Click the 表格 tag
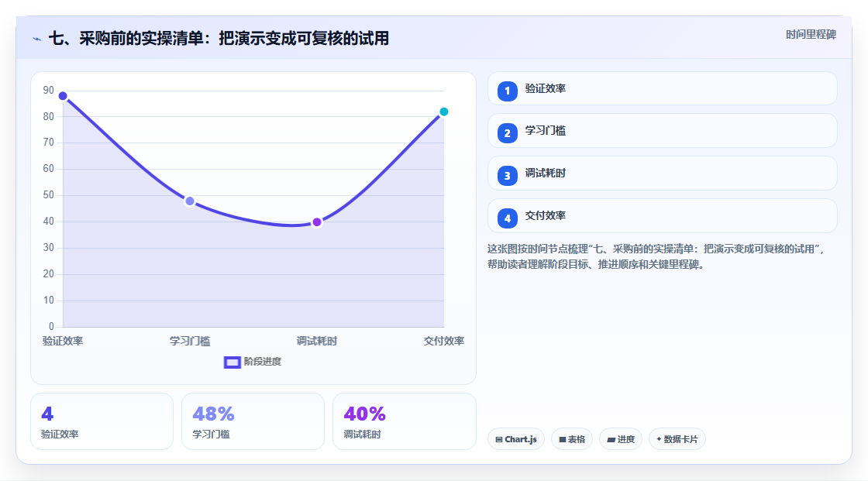868x481 pixels. (572, 439)
